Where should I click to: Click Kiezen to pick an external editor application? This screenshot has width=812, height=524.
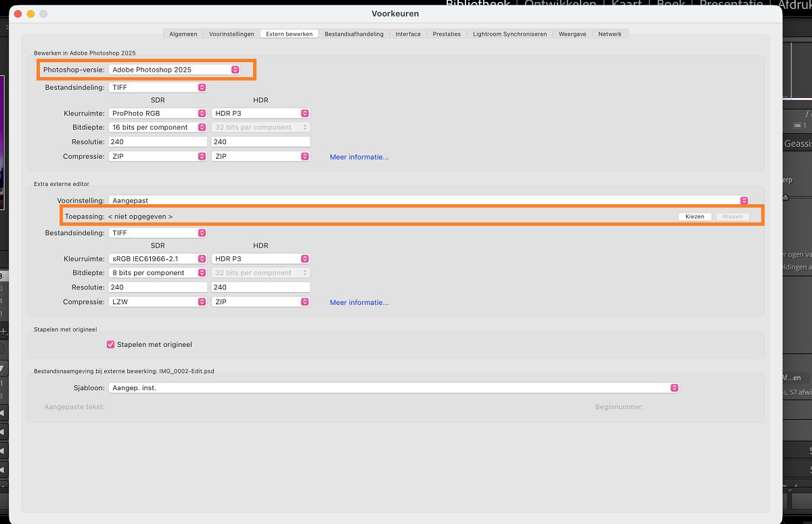694,216
